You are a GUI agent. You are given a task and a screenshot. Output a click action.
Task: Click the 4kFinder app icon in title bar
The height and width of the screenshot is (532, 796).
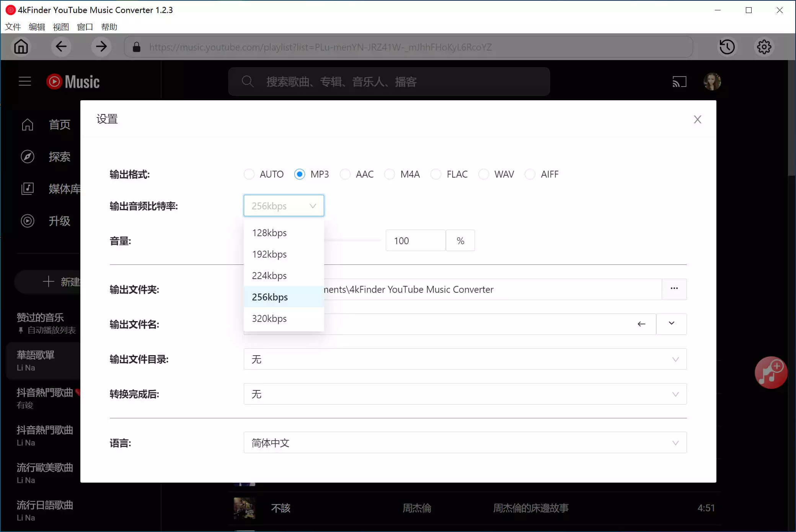10,10
